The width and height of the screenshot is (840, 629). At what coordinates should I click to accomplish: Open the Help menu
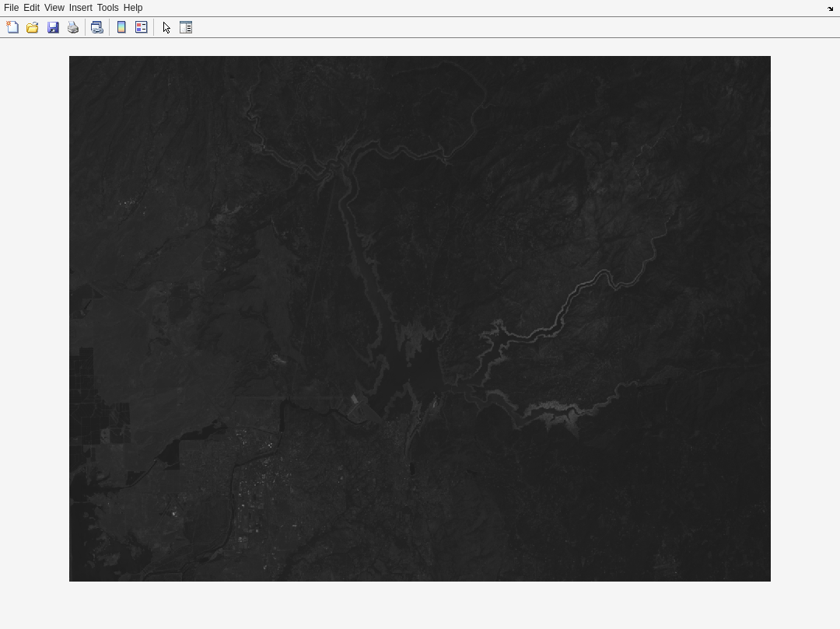133,8
